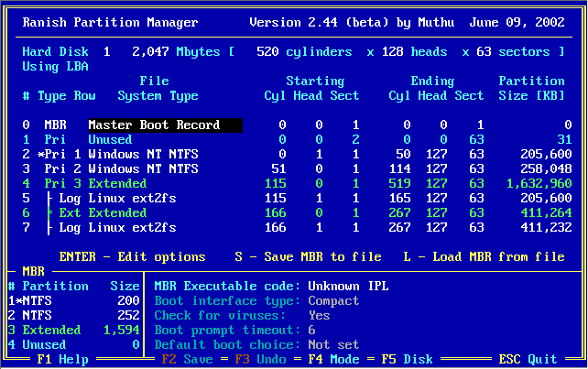Select the active Pri 1 Windows NT NTFS row

(297, 154)
